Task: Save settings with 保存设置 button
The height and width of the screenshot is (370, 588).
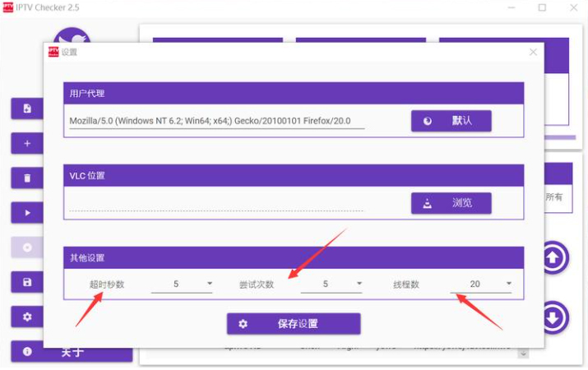Action: click(294, 324)
